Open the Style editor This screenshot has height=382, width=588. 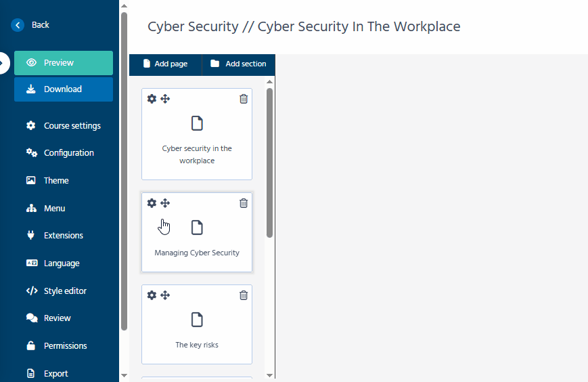click(x=65, y=291)
